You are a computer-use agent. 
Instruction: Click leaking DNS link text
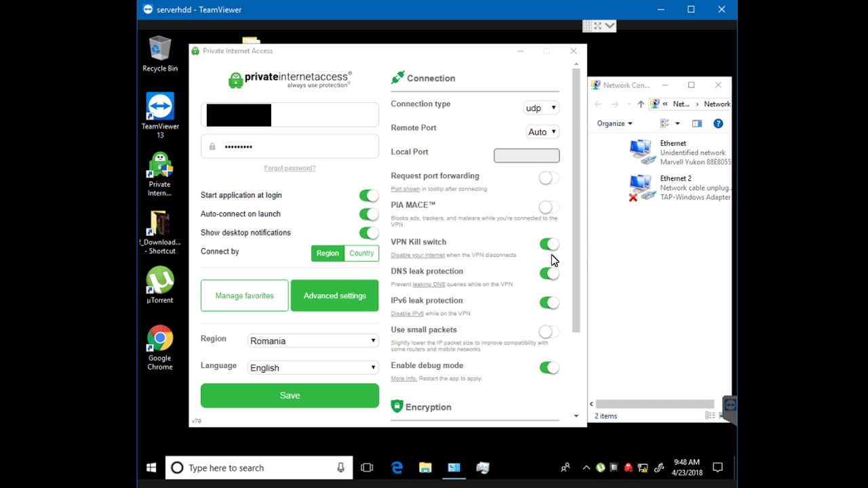pos(429,285)
